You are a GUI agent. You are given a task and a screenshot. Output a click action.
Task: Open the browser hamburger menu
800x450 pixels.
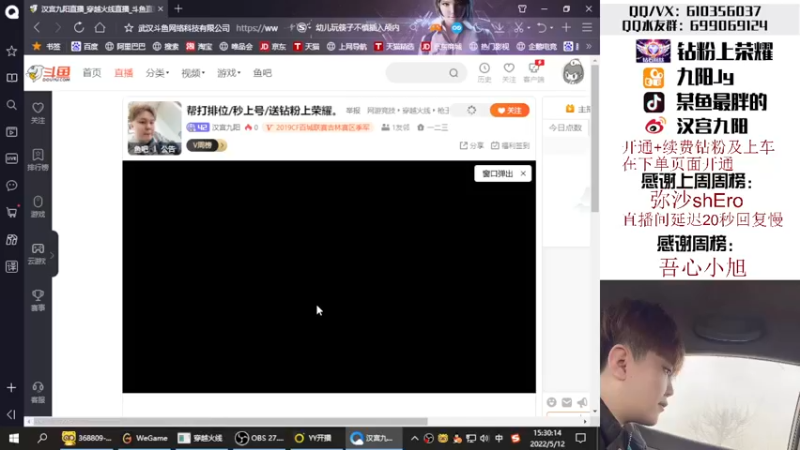587,28
